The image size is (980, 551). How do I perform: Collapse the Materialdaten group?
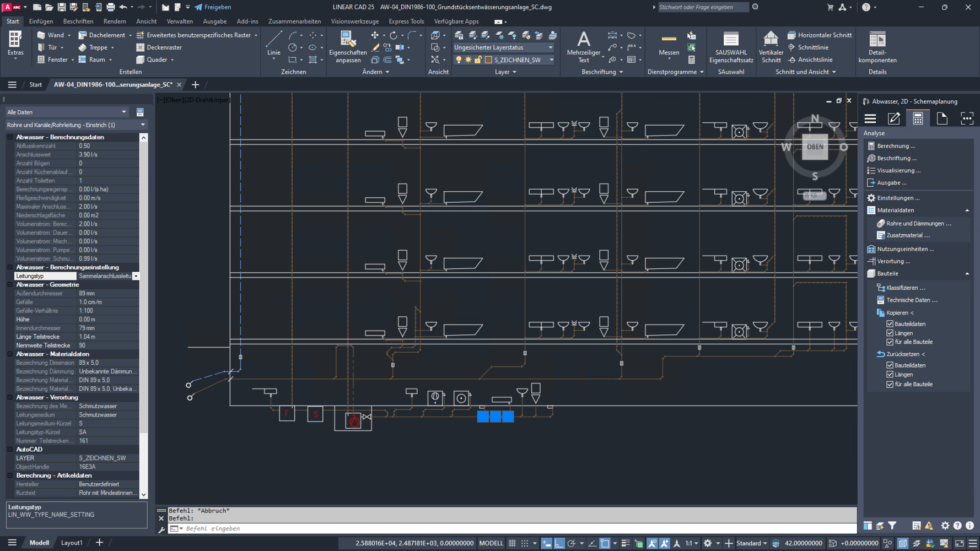coord(967,210)
